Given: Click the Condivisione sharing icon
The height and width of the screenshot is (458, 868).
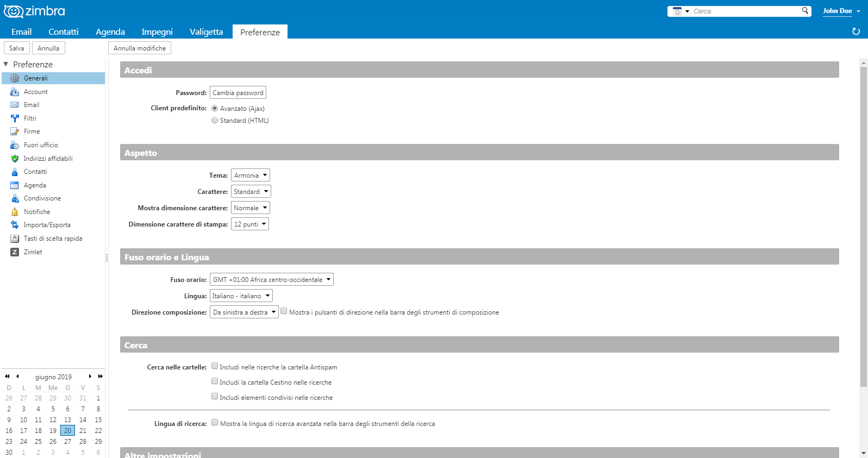Looking at the screenshot, I should (x=15, y=198).
